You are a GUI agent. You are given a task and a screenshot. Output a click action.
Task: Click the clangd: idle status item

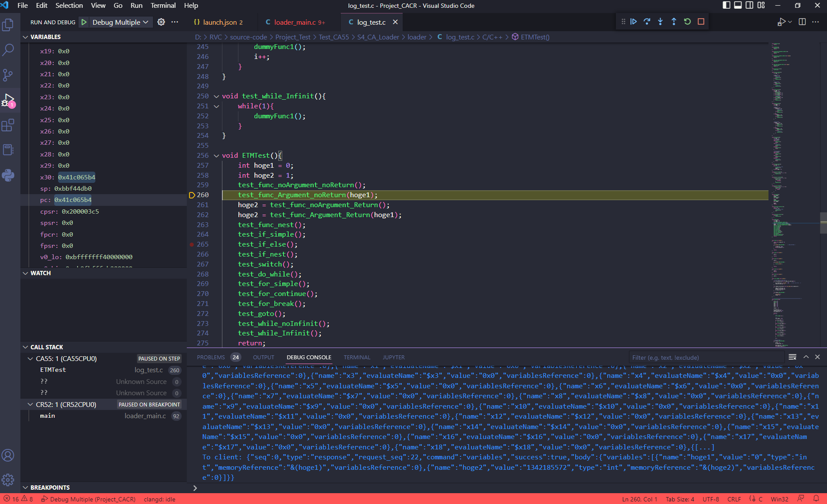[160, 499]
